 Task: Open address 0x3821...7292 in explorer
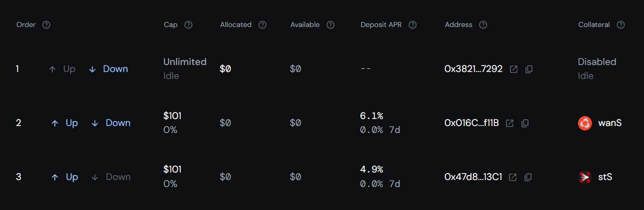coord(513,69)
